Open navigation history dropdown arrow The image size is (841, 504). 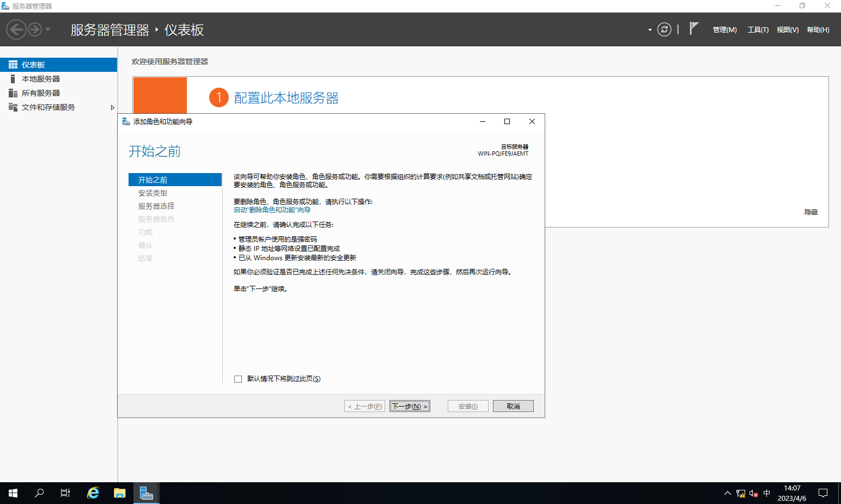48,29
